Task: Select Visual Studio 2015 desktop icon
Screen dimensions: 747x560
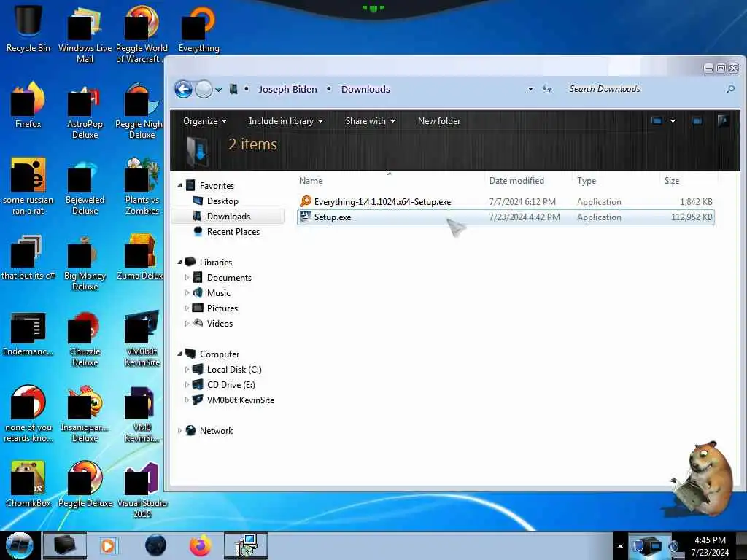Action: coord(142,489)
